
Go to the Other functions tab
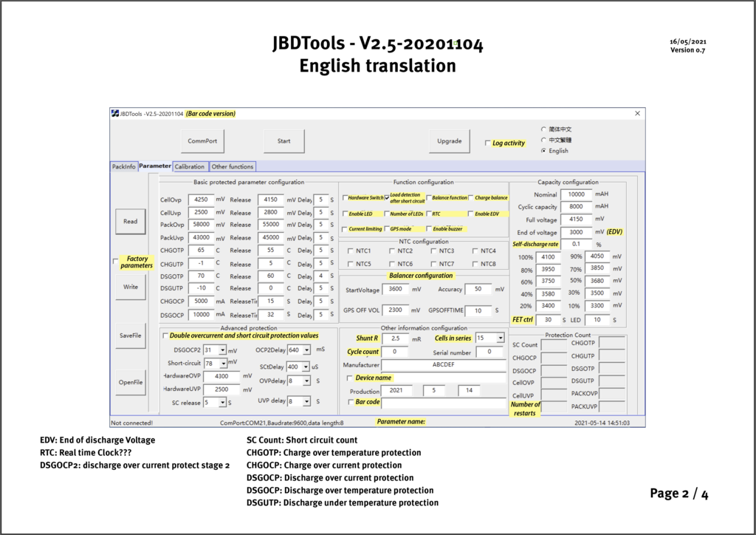coord(233,166)
